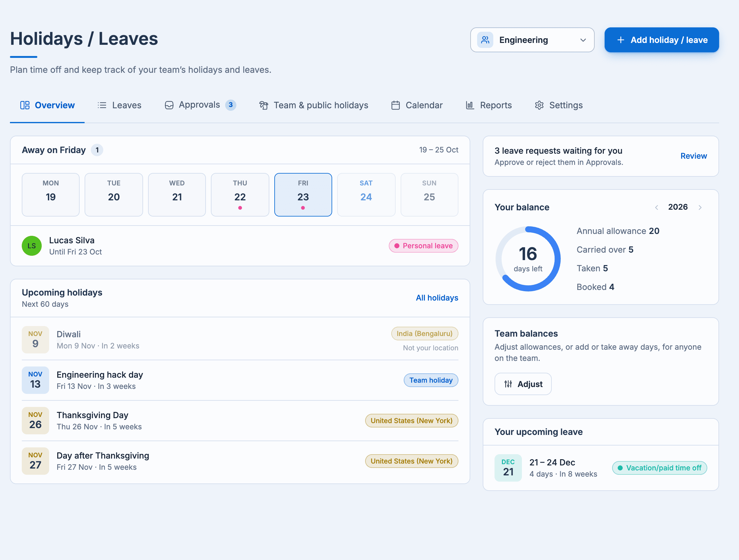Select Saturday 24 in the week strip
The width and height of the screenshot is (739, 560).
coord(366,194)
